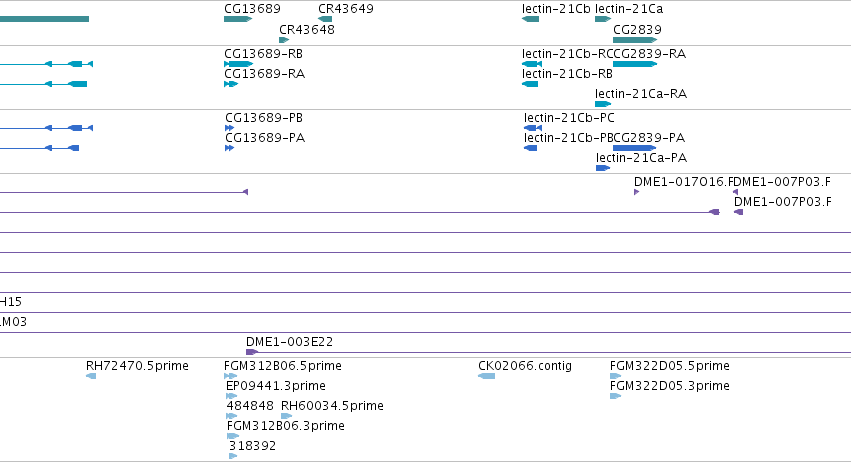Click the FGM322D05.3prime EST label
Viewport: 851px width, 462px height.
670,386
